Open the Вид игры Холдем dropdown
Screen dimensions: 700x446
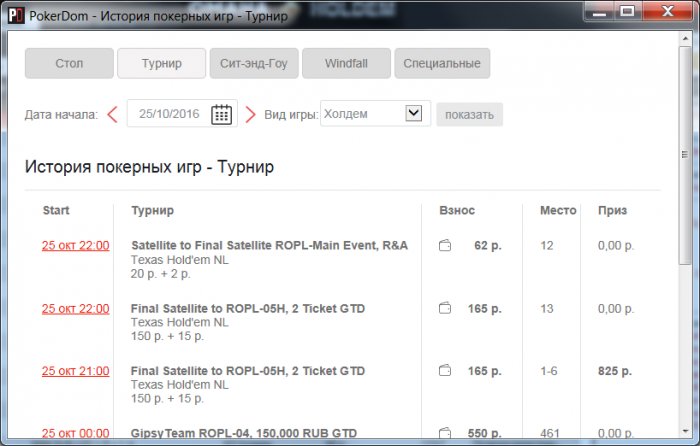[x=375, y=113]
